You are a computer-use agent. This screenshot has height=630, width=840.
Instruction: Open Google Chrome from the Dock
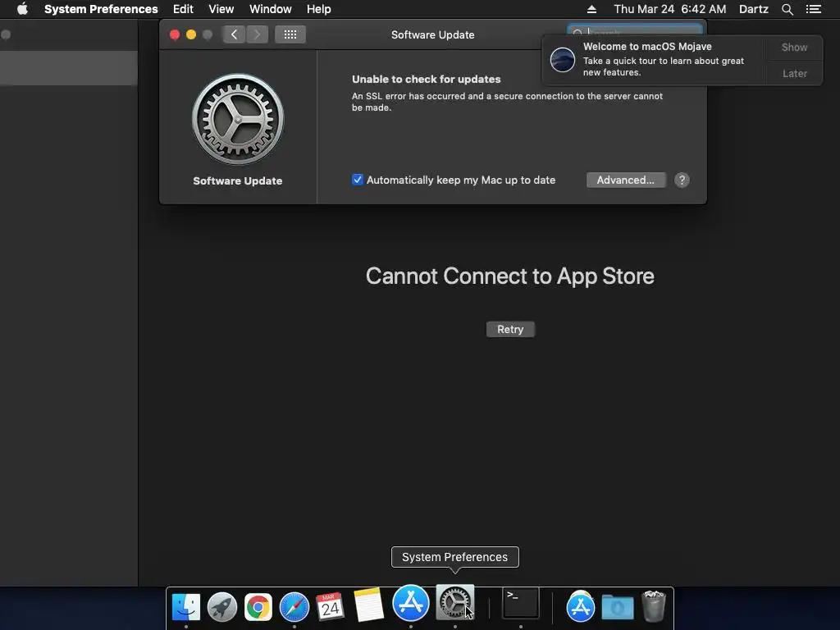pyautogui.click(x=258, y=607)
